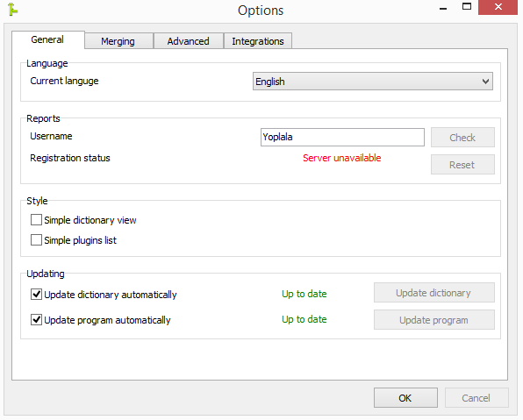Switch to the Merging tab
The image size is (523, 420).
[118, 41]
